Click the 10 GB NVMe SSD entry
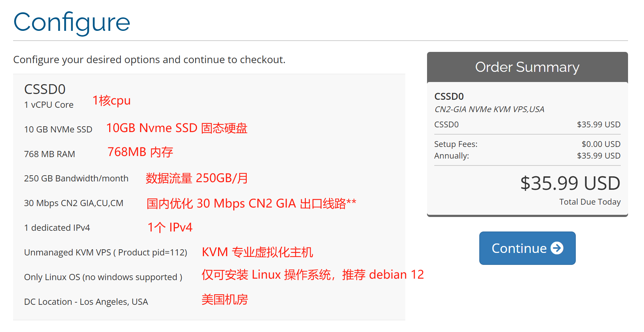This screenshot has height=332, width=644. coord(58,129)
